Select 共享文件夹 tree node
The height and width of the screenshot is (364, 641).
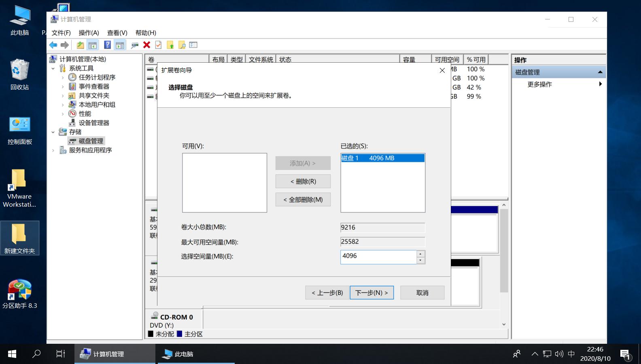point(94,95)
